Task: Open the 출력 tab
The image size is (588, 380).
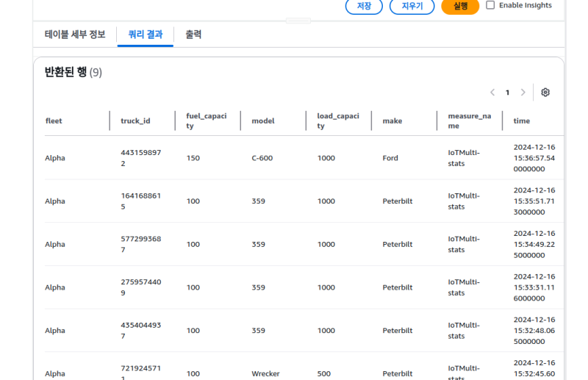Action: coord(193,35)
